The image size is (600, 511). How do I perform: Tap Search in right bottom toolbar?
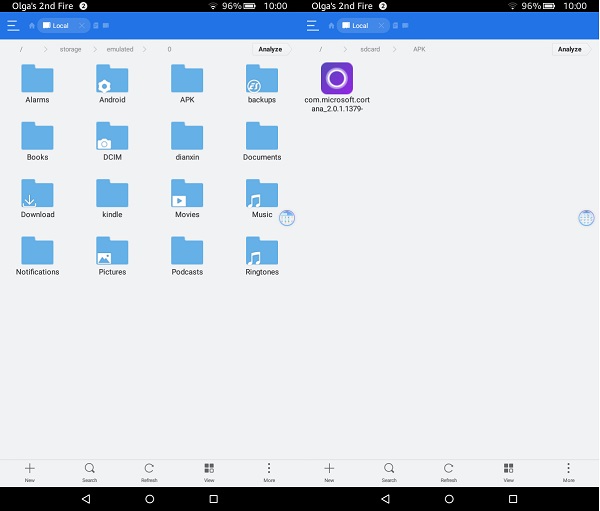(x=389, y=472)
